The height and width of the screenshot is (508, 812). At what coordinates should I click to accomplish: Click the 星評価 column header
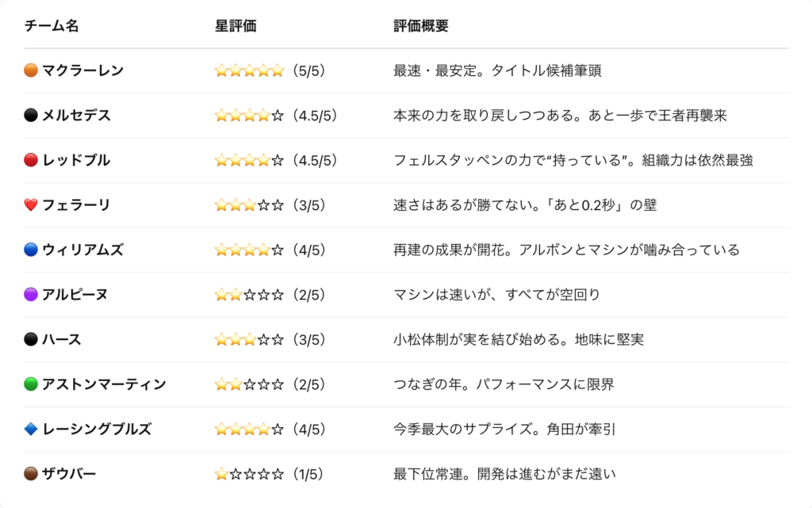(x=235, y=26)
